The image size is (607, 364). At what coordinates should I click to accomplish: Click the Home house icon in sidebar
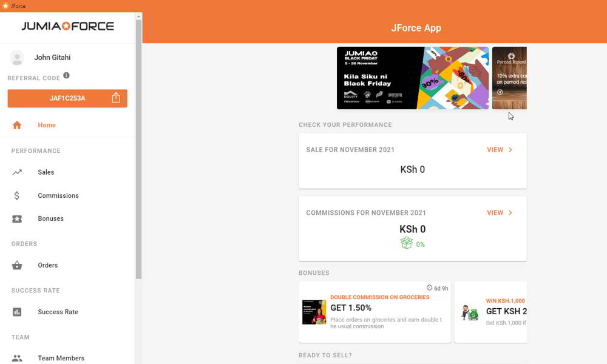click(x=16, y=125)
